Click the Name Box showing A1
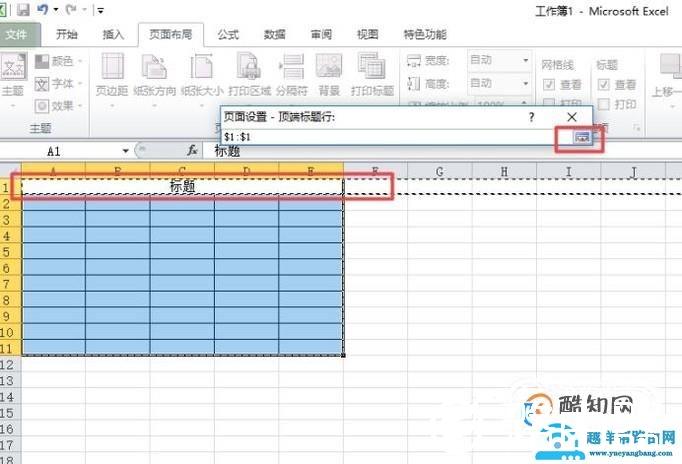Screen dimensions: 682x464 61,151
